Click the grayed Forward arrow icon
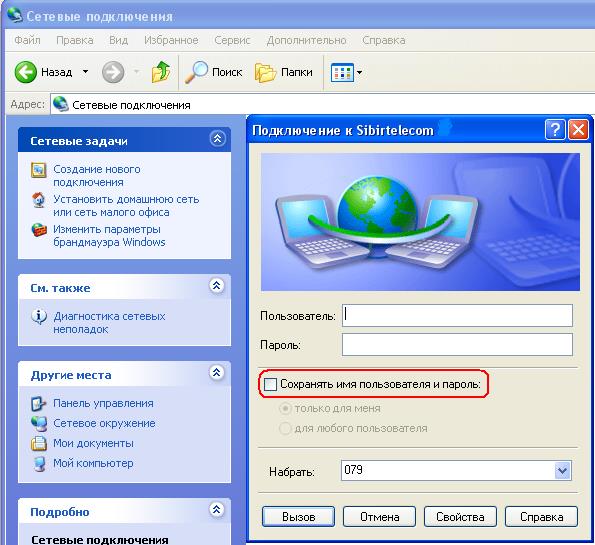Image resolution: width=595 pixels, height=545 pixels. 113,72
